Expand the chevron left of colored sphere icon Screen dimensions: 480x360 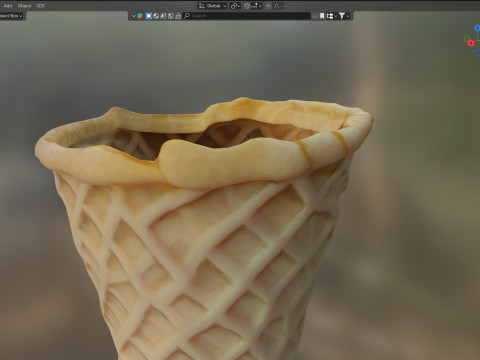tap(134, 16)
